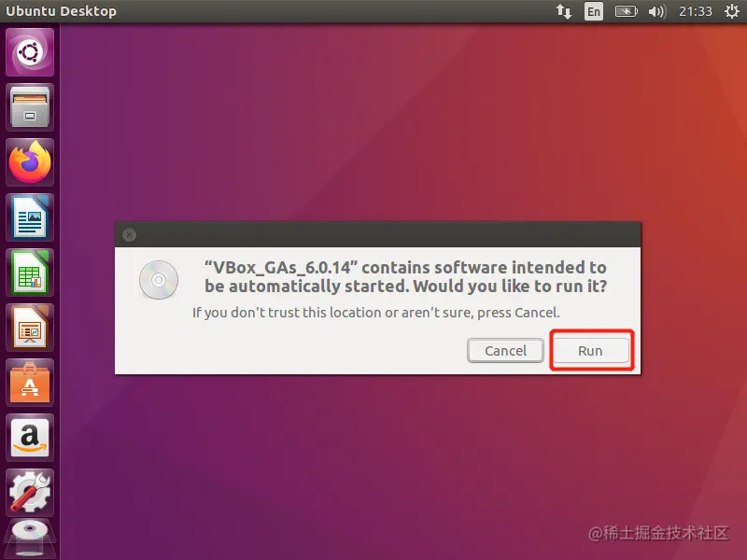Open LibreOffice Calc spreadsheet icon
The width and height of the screenshot is (747, 560).
click(x=30, y=273)
